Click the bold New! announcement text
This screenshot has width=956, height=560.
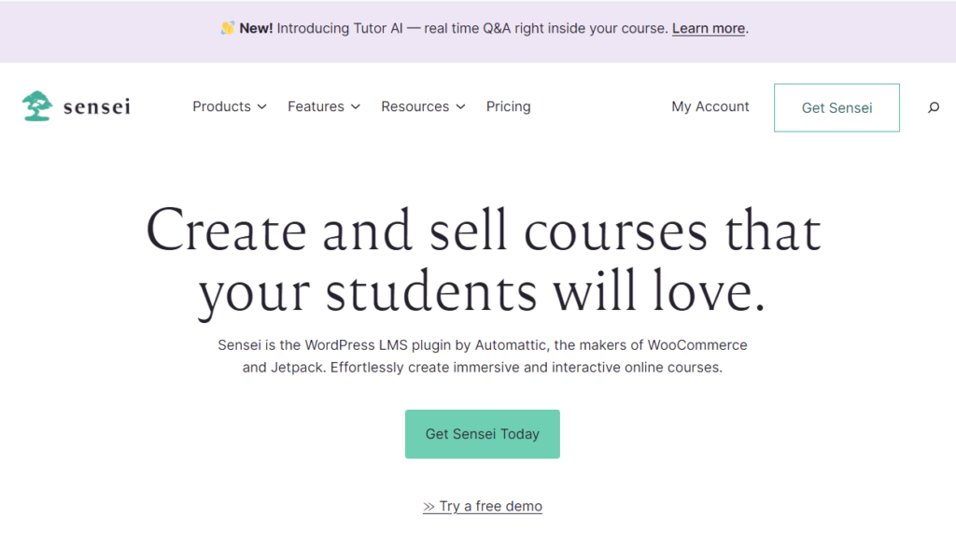click(x=256, y=28)
